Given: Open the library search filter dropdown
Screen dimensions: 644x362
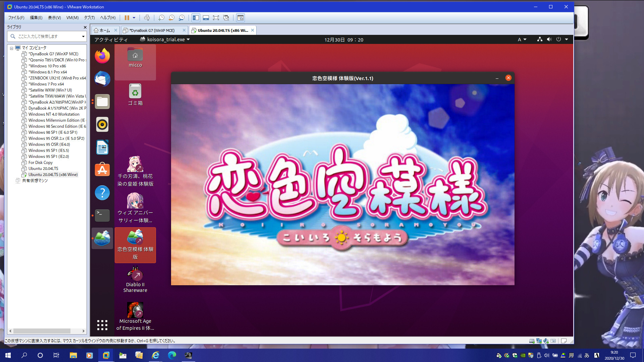Looking at the screenshot, I should (x=83, y=37).
